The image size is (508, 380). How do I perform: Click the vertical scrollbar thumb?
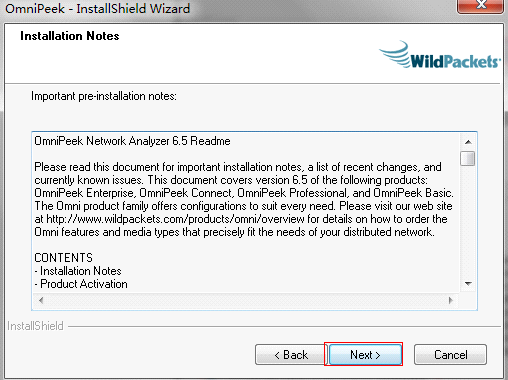pos(468,158)
